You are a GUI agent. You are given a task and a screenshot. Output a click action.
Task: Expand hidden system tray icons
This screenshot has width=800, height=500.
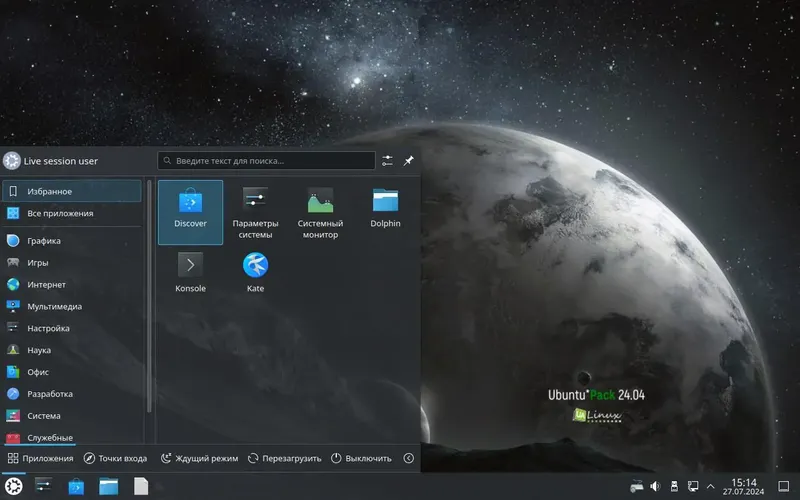(x=710, y=487)
